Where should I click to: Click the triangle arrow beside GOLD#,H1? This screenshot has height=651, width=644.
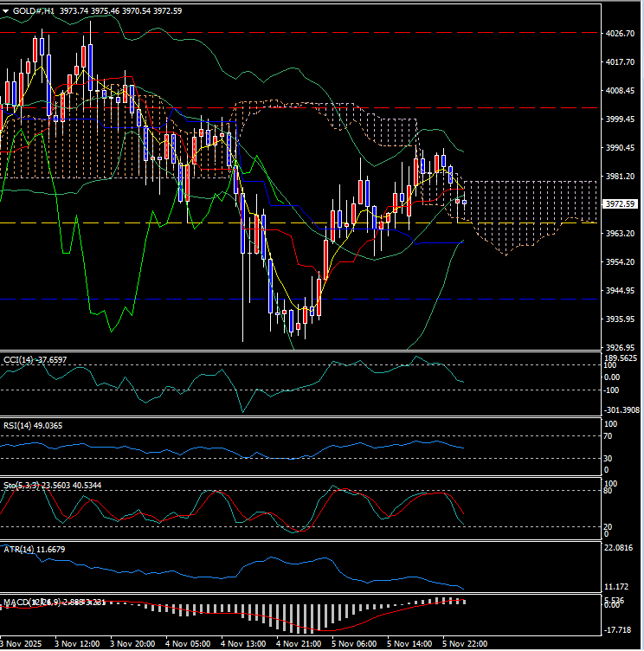[x=6, y=10]
